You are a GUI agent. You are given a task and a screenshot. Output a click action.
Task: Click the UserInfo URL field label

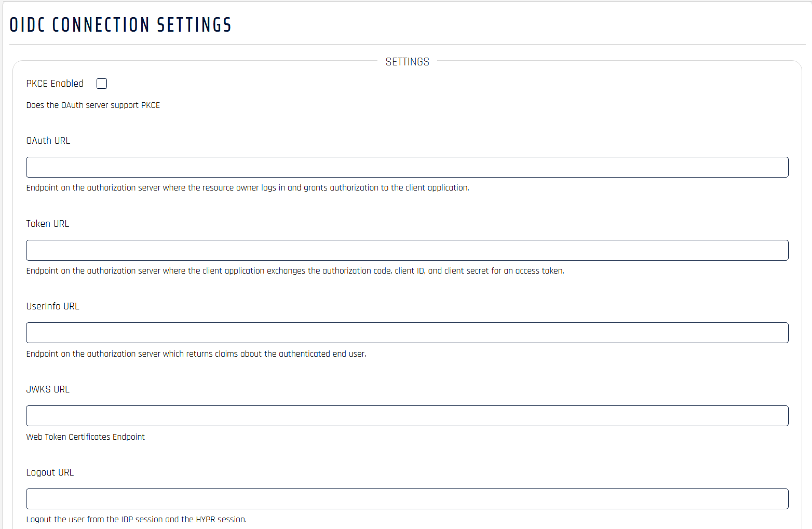tap(52, 306)
